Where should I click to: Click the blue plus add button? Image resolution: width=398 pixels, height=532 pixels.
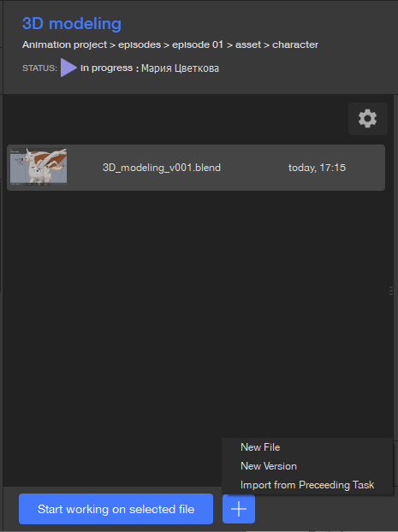[x=239, y=509]
